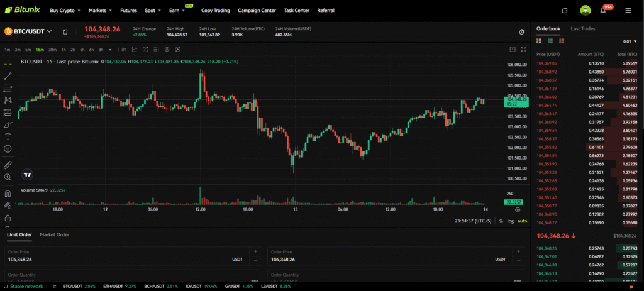Screen dimensions: 644x291
Task: Expand the Earn menu
Action: click(x=177, y=10)
